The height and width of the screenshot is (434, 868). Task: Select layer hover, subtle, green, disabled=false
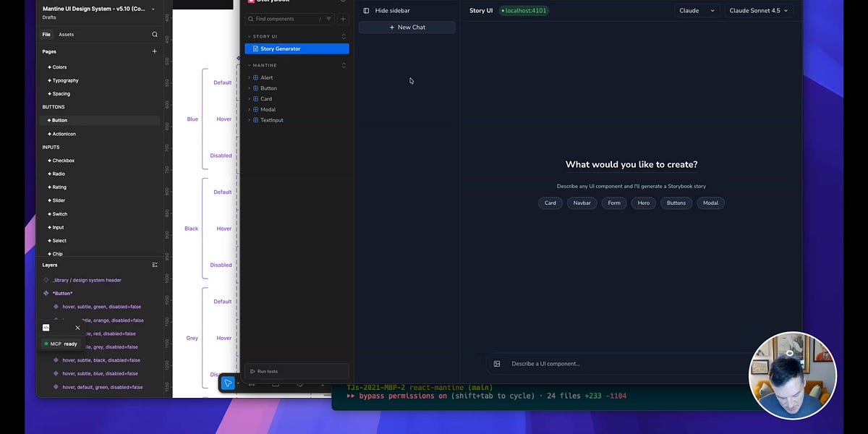pyautogui.click(x=101, y=307)
